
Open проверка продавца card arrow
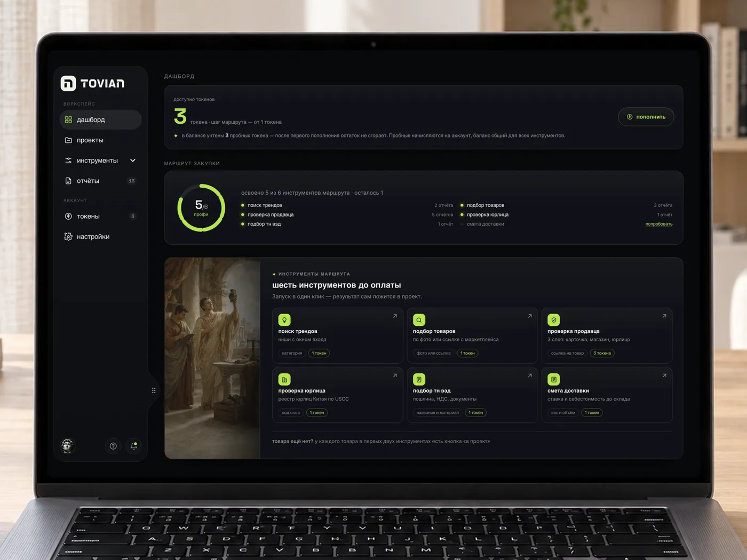[x=664, y=316]
